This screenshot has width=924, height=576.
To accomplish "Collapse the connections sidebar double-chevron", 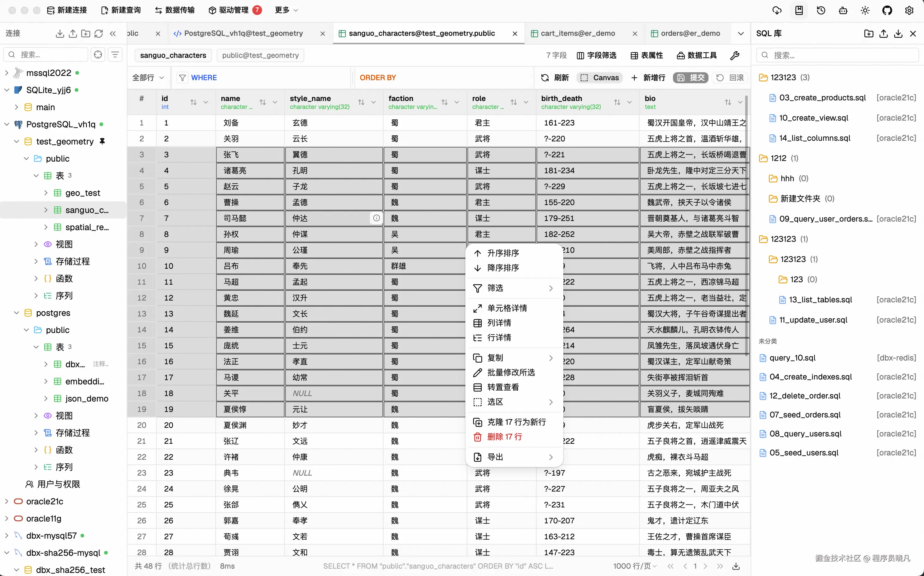I will tap(113, 34).
